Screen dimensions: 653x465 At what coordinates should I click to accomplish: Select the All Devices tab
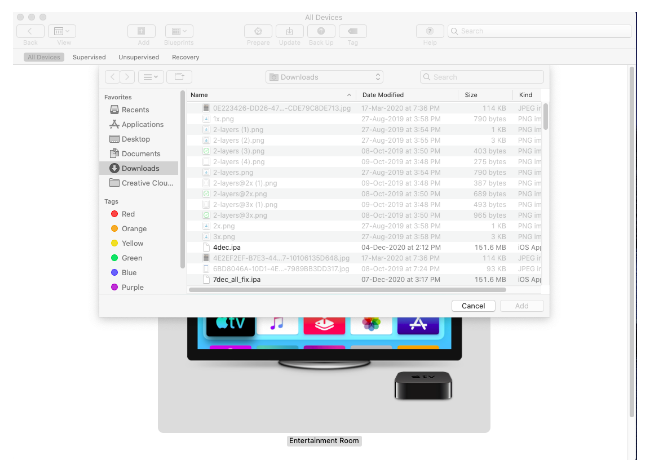coord(44,57)
